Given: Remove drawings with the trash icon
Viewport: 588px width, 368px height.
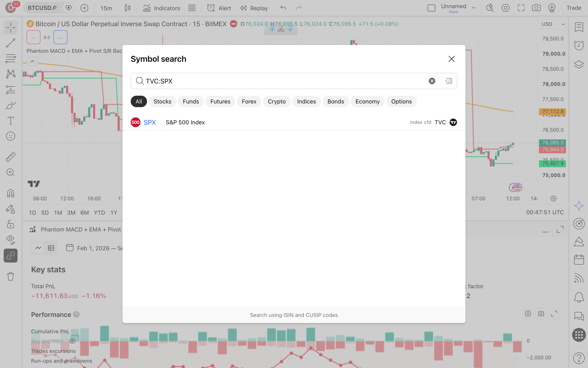Looking at the screenshot, I should (10, 276).
